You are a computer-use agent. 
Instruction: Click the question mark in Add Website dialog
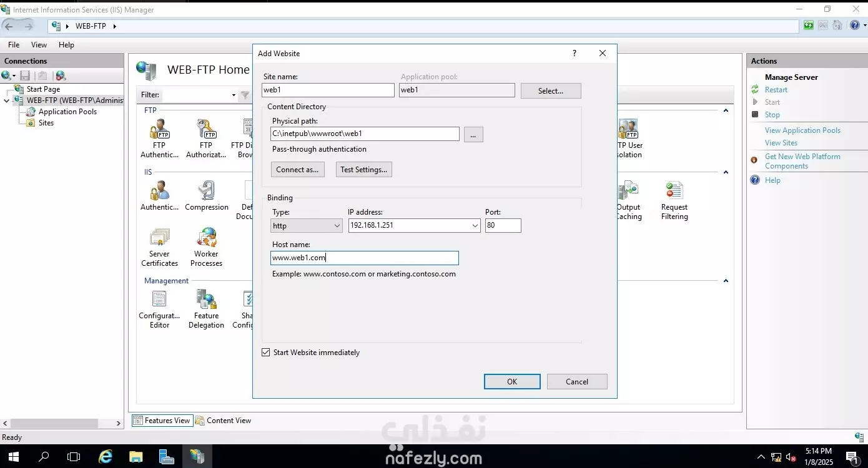click(575, 53)
